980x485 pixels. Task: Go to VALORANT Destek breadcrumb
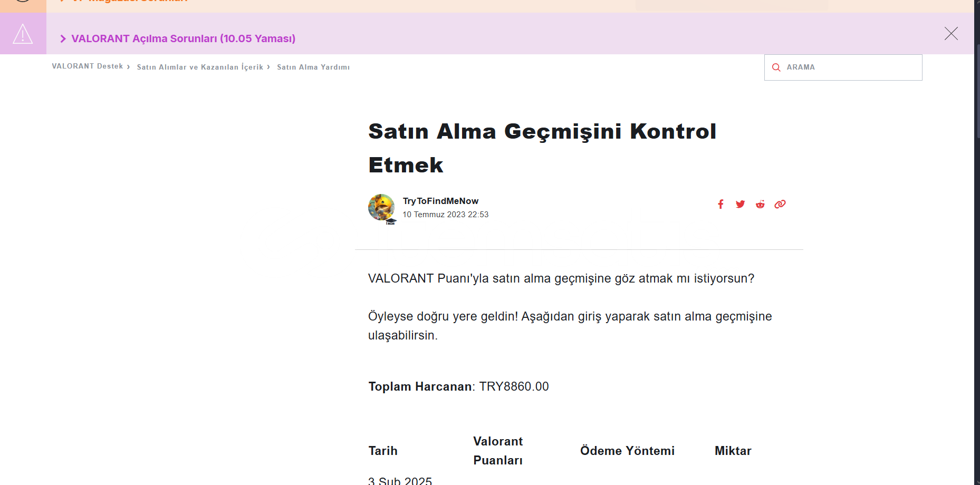point(88,66)
